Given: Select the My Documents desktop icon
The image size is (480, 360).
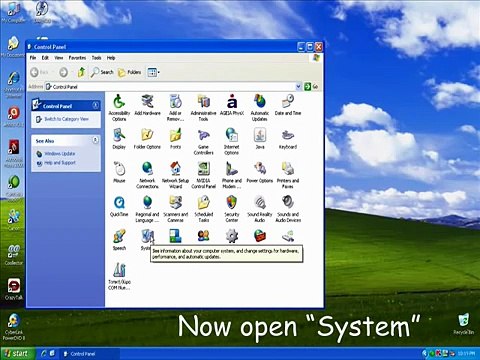Looking at the screenshot, I should click(x=13, y=47).
